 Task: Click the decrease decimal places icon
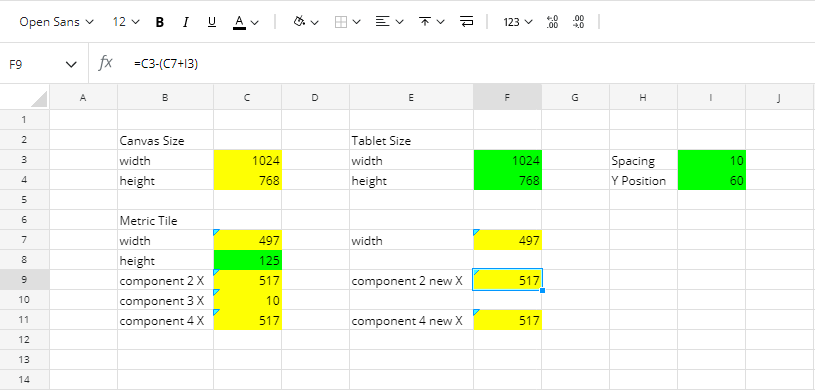coord(552,22)
